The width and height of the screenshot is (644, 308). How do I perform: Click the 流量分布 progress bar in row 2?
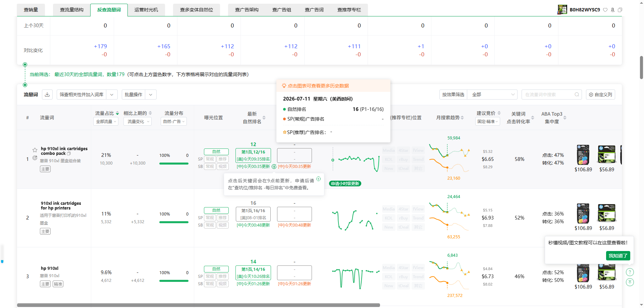pyautogui.click(x=174, y=222)
